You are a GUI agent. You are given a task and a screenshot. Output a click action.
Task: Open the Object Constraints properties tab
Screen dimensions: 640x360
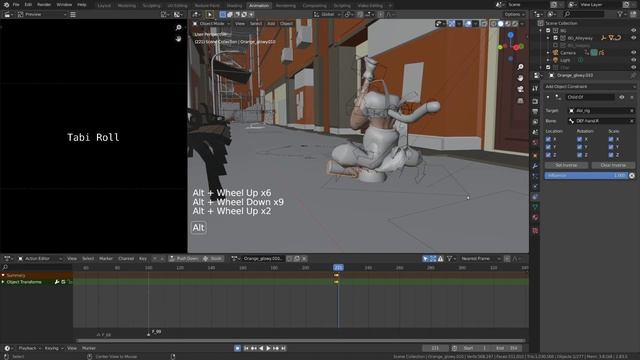pyautogui.click(x=535, y=197)
